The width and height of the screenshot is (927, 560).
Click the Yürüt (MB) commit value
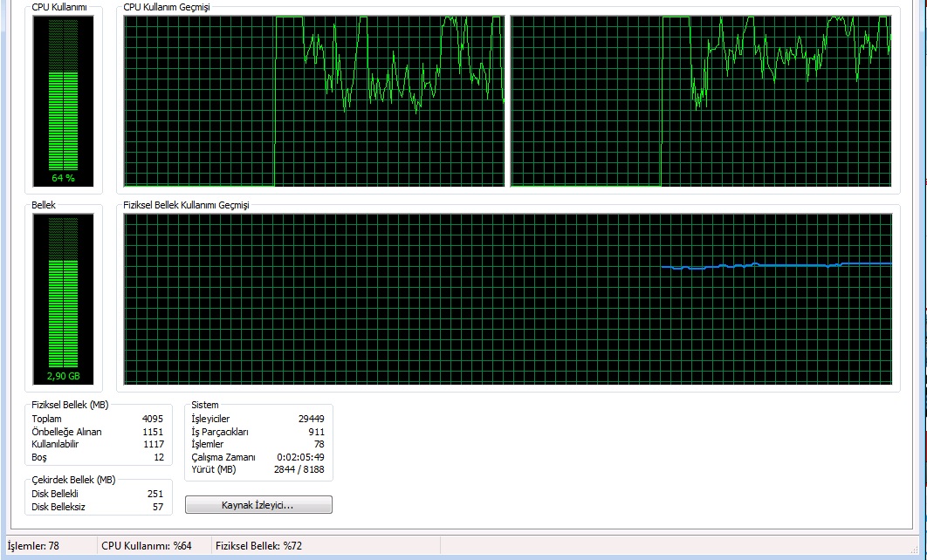point(299,469)
